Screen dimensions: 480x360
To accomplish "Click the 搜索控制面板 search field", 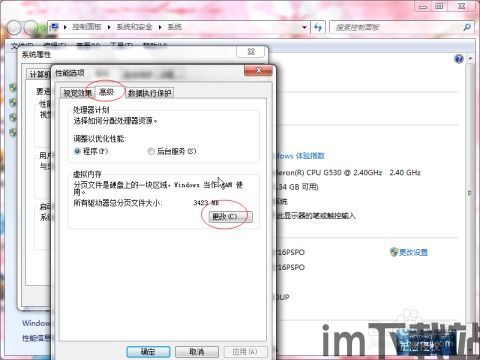I will (397, 27).
